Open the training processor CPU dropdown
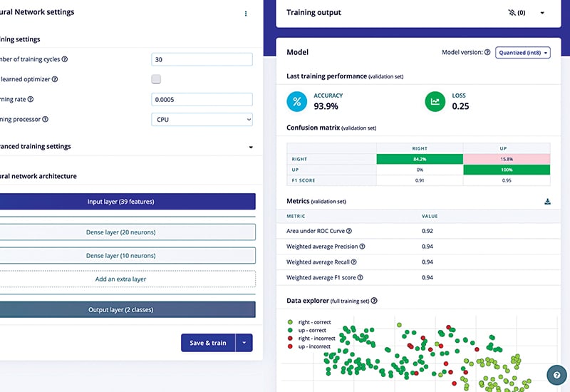The image size is (570, 392). pos(202,120)
